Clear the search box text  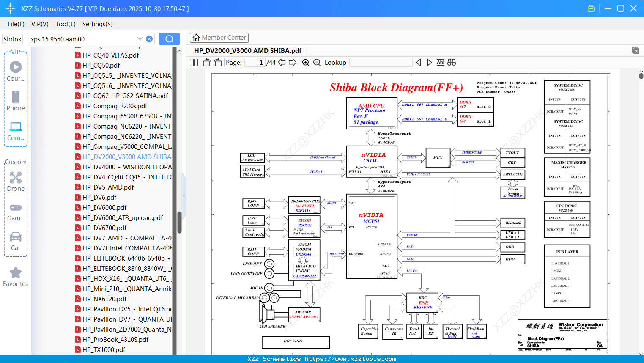click(149, 39)
